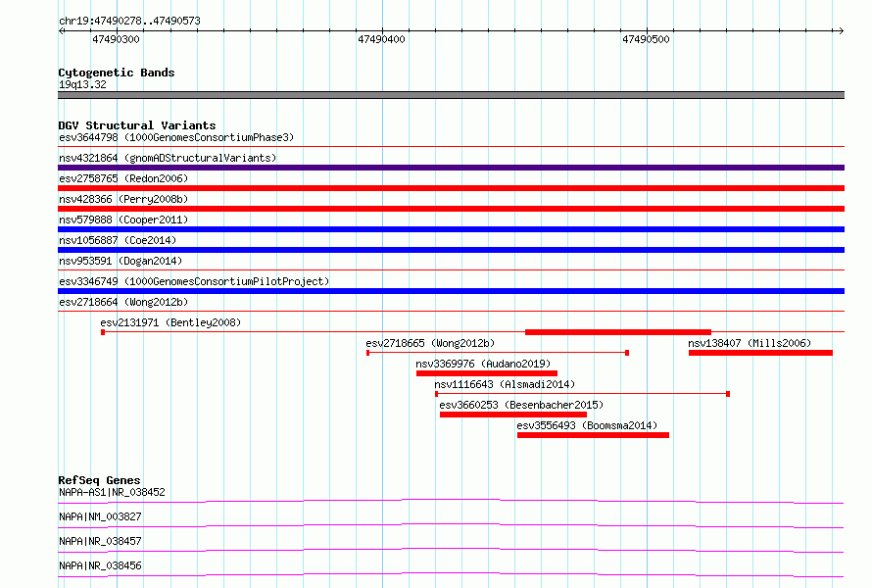Open transcript NAPA|NR_038457

click(100, 541)
